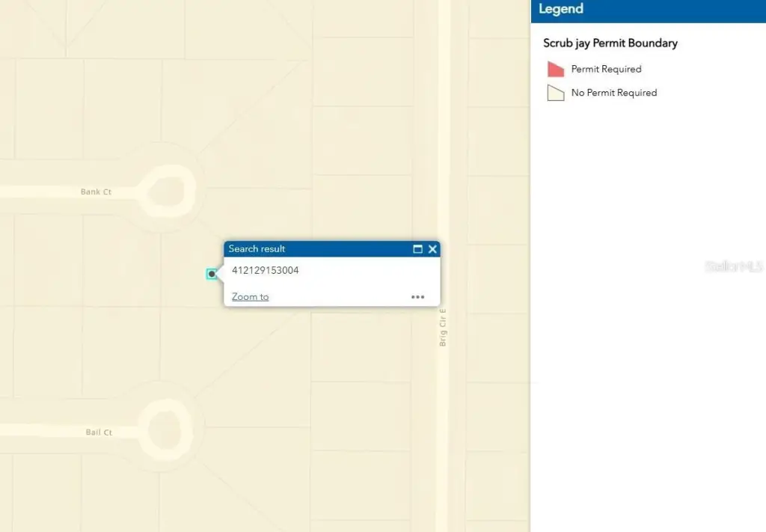Click the Brig Cir E street label
The width and height of the screenshot is (766, 532).
tap(443, 327)
